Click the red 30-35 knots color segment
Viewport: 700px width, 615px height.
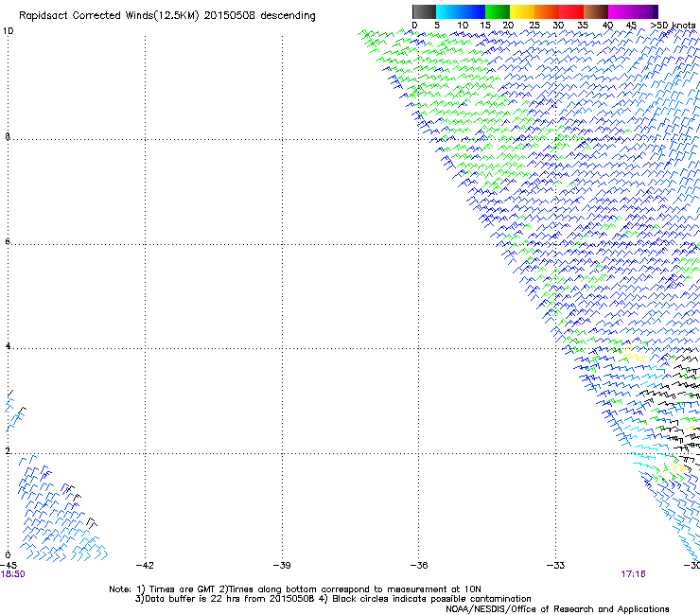571,11
